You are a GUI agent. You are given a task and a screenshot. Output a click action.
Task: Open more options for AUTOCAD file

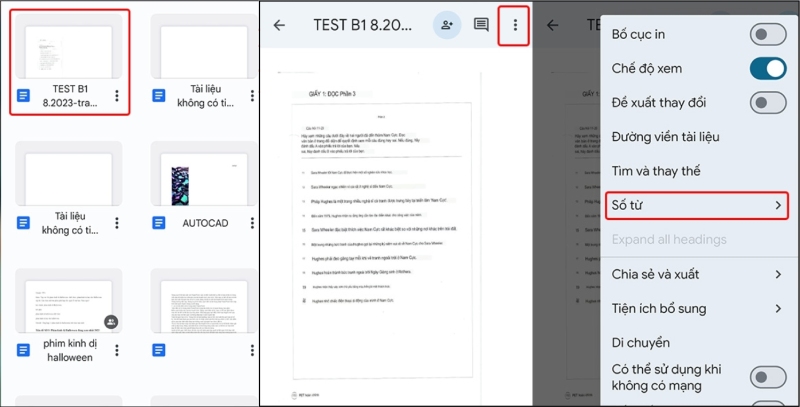(x=252, y=223)
